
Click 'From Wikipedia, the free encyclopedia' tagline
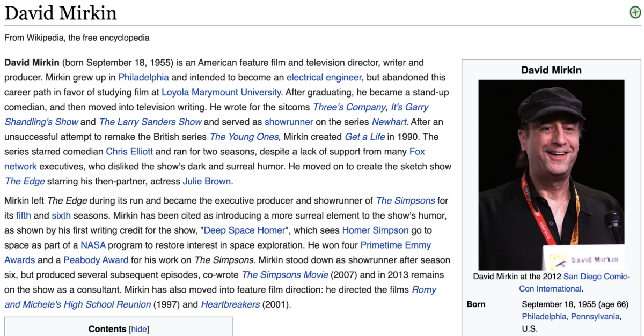coord(77,38)
